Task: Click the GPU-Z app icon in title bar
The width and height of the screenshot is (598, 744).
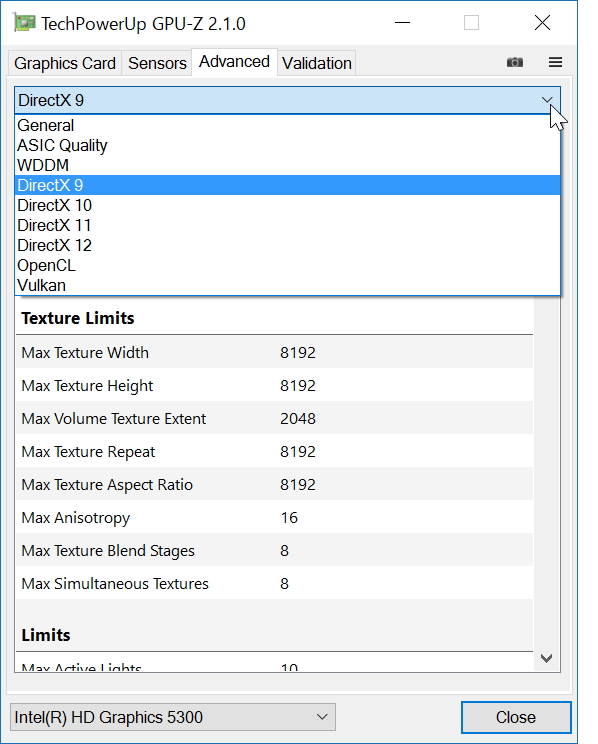Action: pos(24,23)
